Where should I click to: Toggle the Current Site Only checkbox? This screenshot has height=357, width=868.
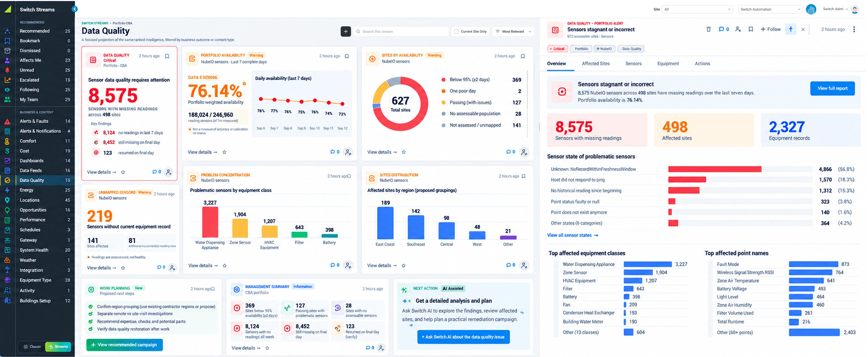pyautogui.click(x=457, y=31)
